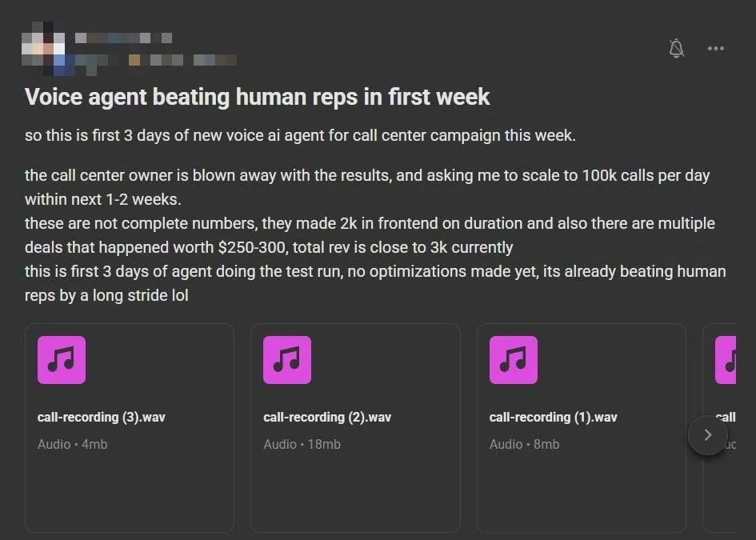Click the 'Audio • 8mb' size label

pos(524,444)
